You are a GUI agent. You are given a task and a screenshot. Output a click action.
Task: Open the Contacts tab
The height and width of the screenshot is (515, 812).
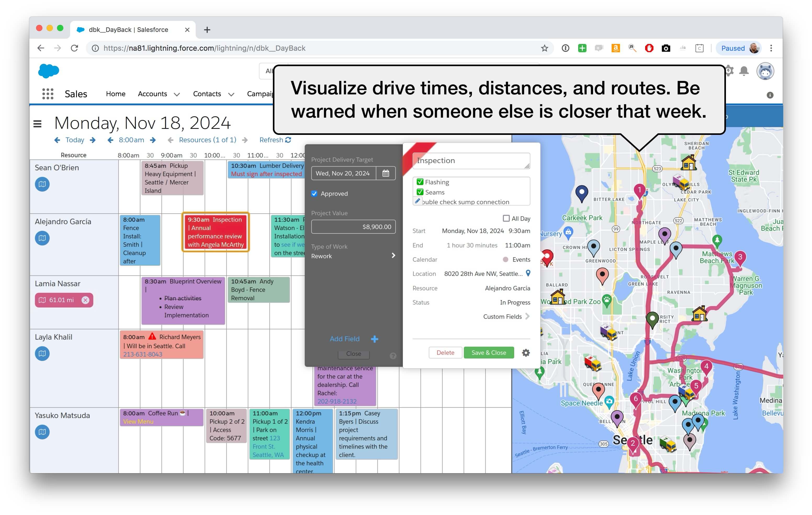[x=207, y=94]
